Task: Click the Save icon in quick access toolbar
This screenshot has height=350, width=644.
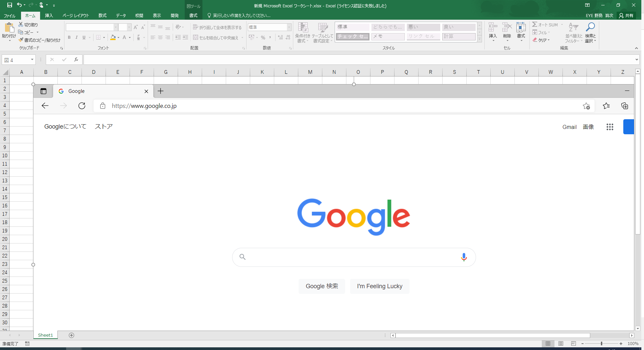Action: [x=10, y=5]
